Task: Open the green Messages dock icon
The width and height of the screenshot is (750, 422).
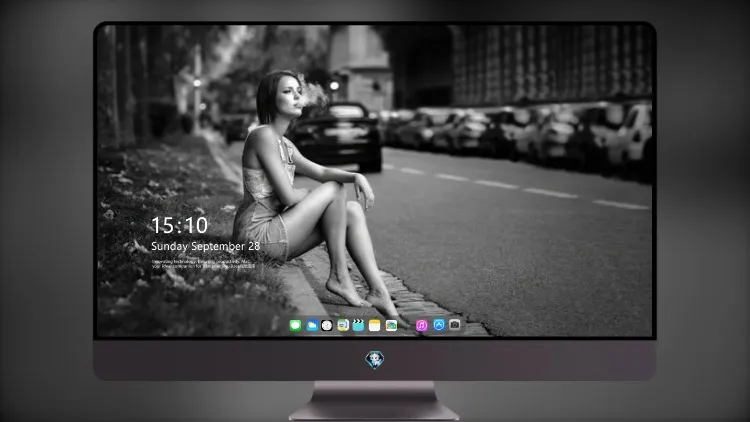Action: pos(295,325)
